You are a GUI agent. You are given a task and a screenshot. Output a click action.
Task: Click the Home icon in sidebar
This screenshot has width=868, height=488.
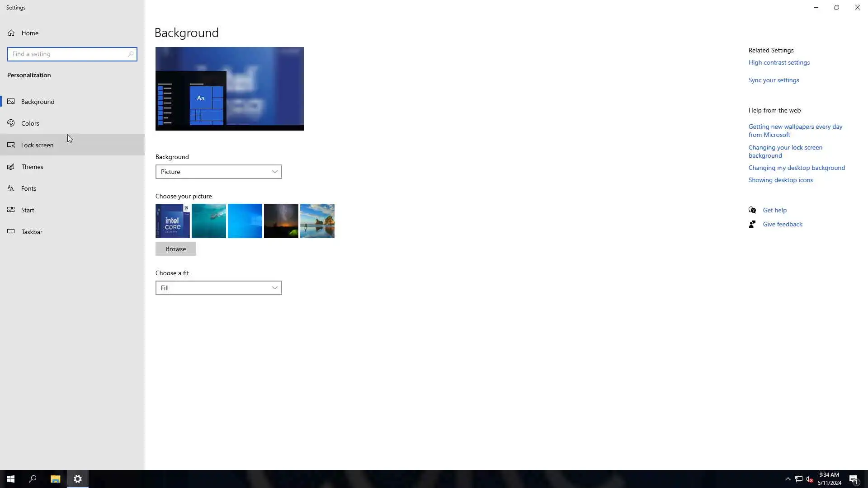11,33
